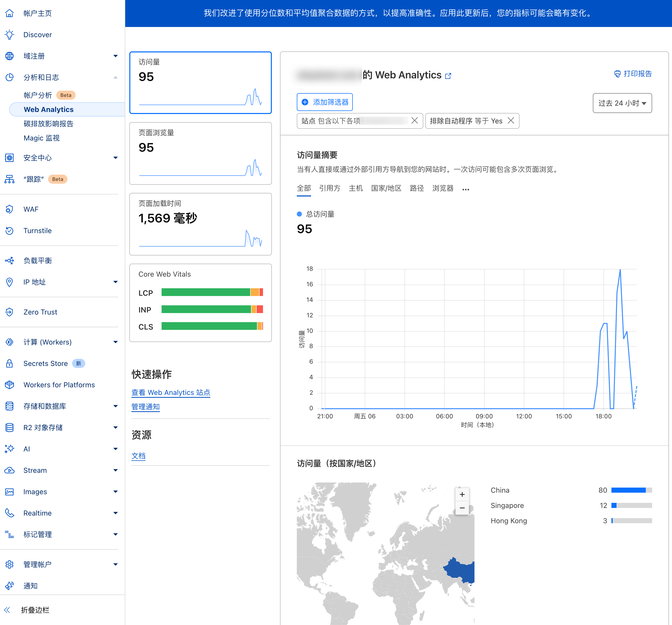Image resolution: width=672 pixels, height=625 pixels.
Task: Collapse the 分析和日志 section arrow
Action: click(x=115, y=77)
